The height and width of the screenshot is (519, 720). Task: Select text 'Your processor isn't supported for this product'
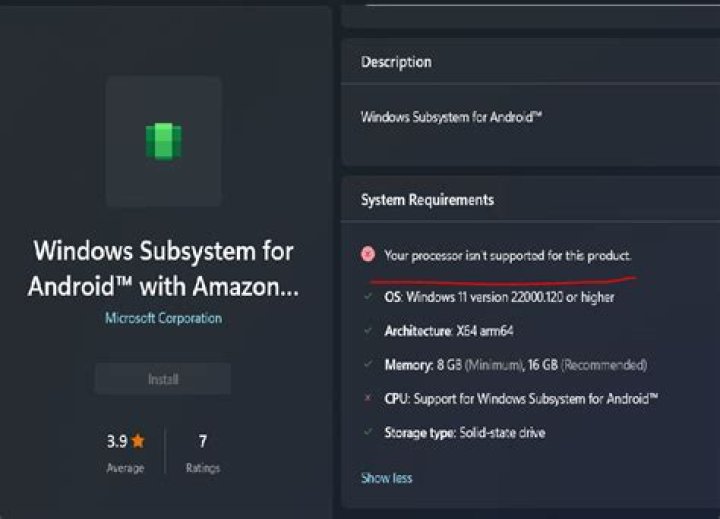pos(507,255)
